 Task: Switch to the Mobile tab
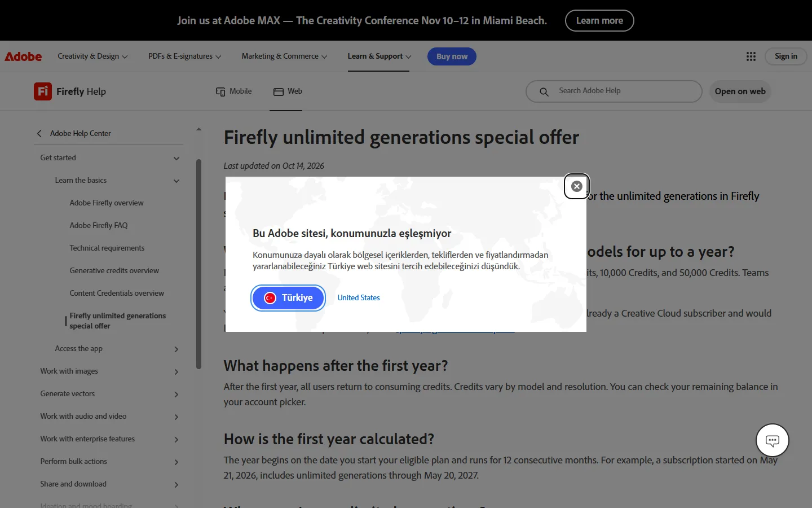234,91
